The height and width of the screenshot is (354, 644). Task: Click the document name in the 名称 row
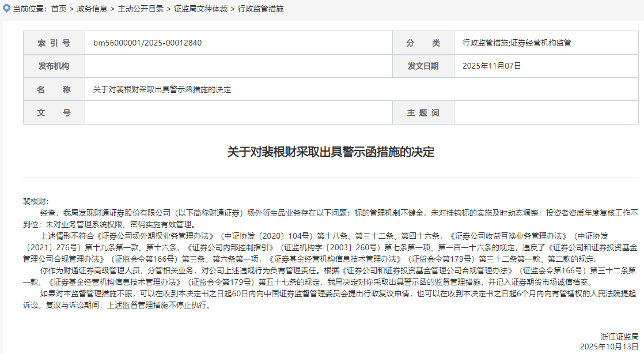click(x=162, y=90)
